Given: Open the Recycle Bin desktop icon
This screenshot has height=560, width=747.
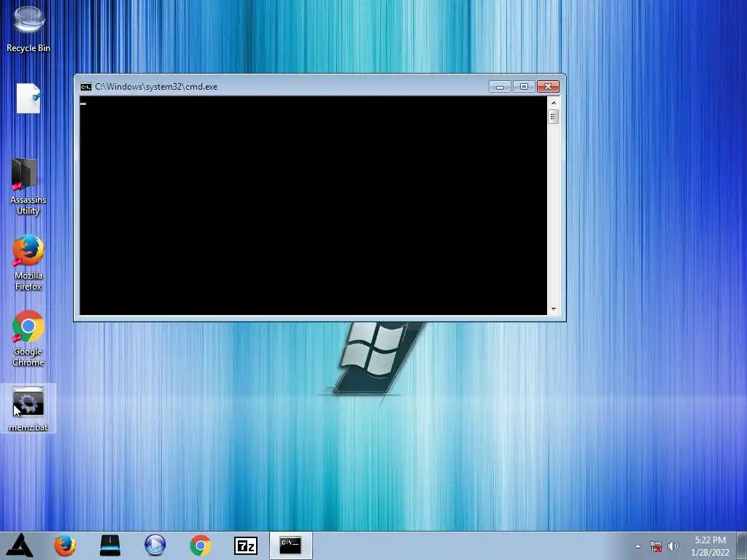Looking at the screenshot, I should (28, 28).
